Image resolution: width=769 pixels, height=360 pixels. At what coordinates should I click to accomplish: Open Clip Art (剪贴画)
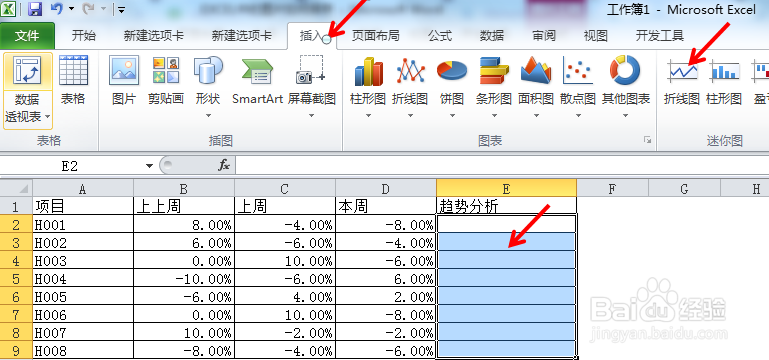point(166,81)
